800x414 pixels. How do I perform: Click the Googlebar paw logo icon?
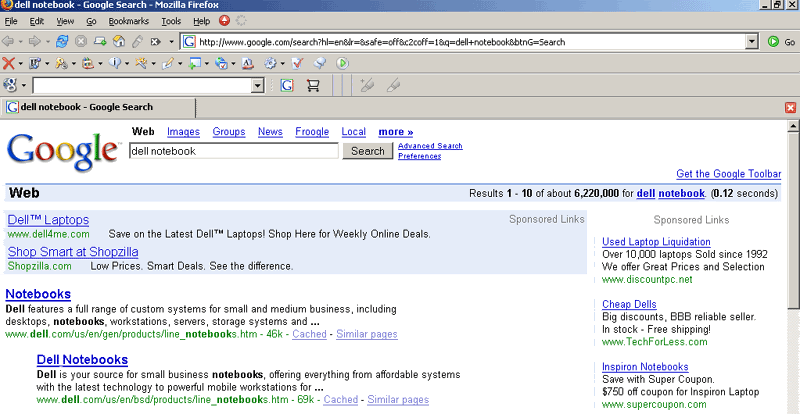point(10,85)
